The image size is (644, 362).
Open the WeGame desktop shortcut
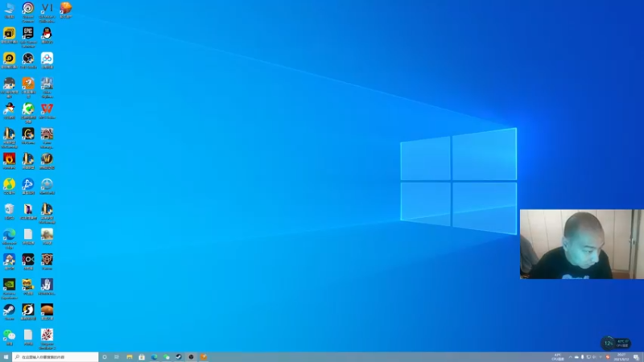pyautogui.click(x=28, y=136)
